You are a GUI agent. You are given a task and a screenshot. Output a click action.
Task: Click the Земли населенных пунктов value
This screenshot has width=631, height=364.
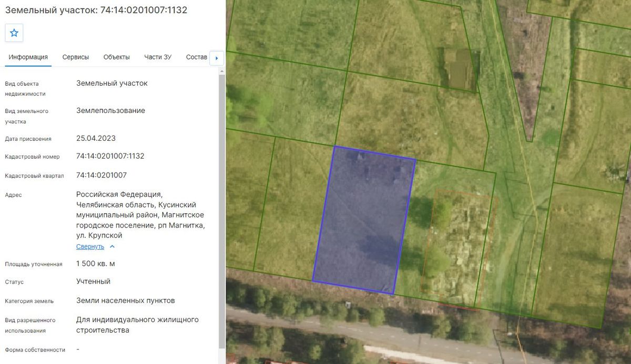click(x=126, y=300)
